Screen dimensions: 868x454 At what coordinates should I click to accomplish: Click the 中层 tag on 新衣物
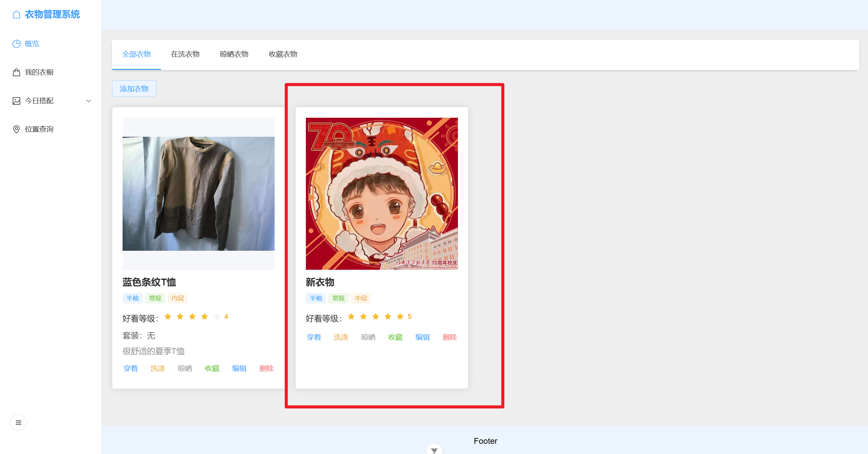(361, 298)
